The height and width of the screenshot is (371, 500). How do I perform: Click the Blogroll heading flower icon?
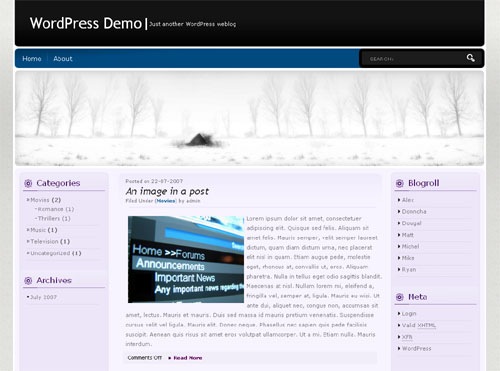click(x=400, y=183)
